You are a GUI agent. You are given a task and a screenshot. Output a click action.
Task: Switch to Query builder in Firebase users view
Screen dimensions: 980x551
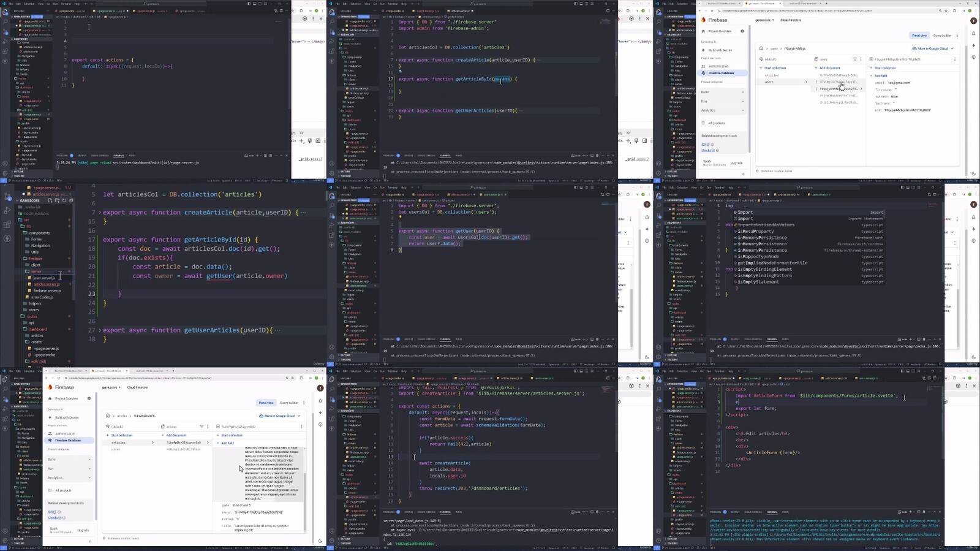coord(942,36)
